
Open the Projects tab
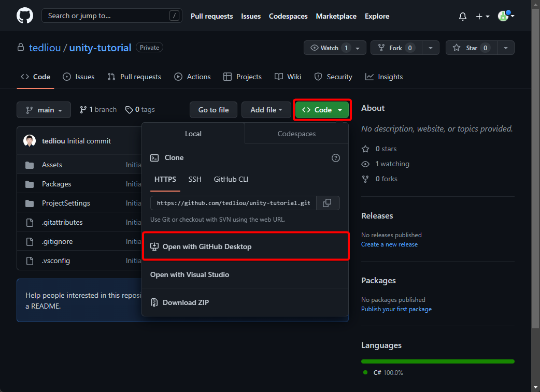243,77
